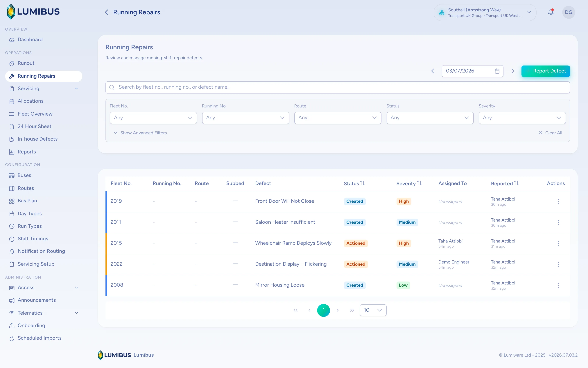588x368 pixels.
Task: Click the notification bell icon
Action: point(551,12)
